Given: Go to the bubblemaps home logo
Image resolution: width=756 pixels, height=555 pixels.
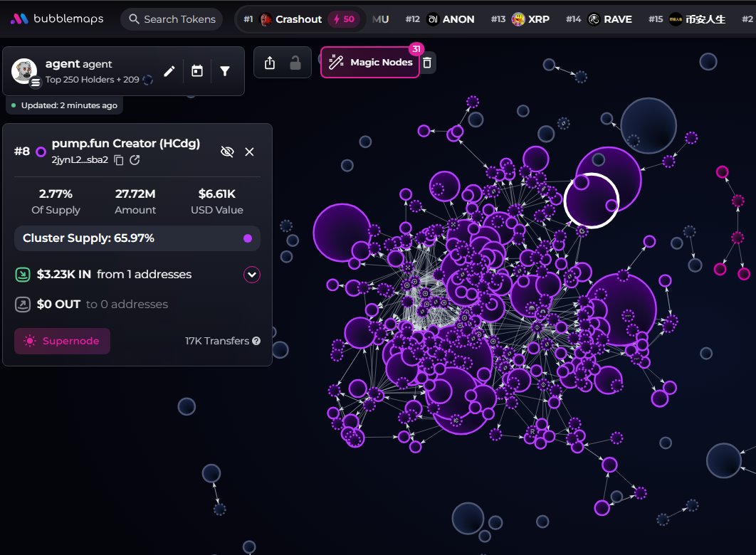Looking at the screenshot, I should coord(57,19).
